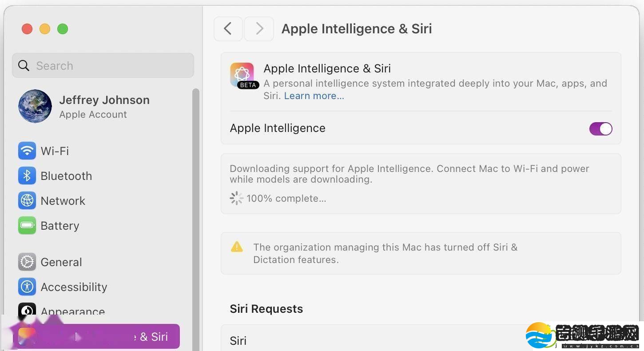Go back with the left chevron
The image size is (644, 351).
point(228,29)
